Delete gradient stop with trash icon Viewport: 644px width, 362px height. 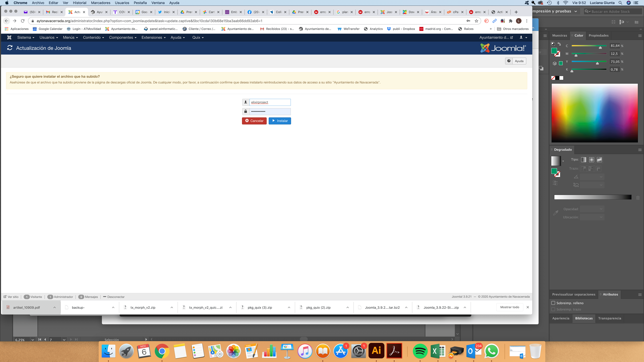(x=638, y=198)
